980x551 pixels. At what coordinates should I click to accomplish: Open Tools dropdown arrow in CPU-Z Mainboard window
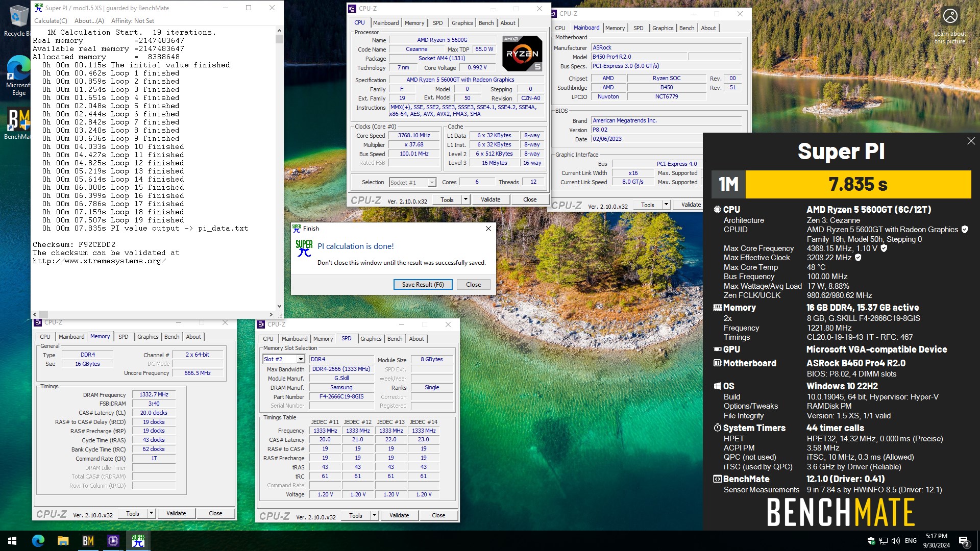666,205
